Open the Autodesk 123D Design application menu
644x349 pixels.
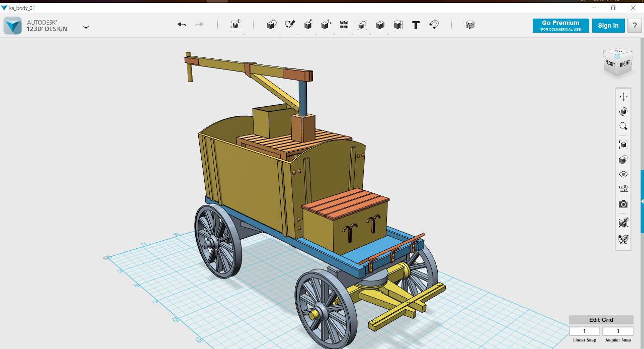tap(86, 27)
